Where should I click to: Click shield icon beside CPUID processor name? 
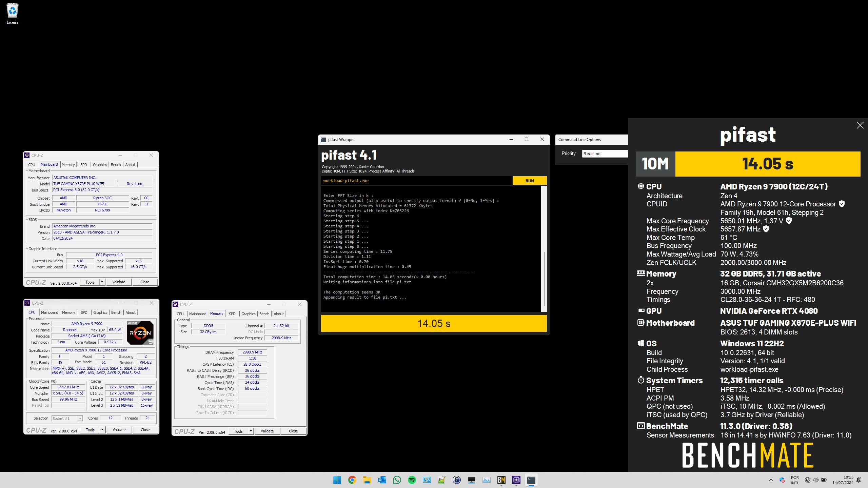coord(842,204)
